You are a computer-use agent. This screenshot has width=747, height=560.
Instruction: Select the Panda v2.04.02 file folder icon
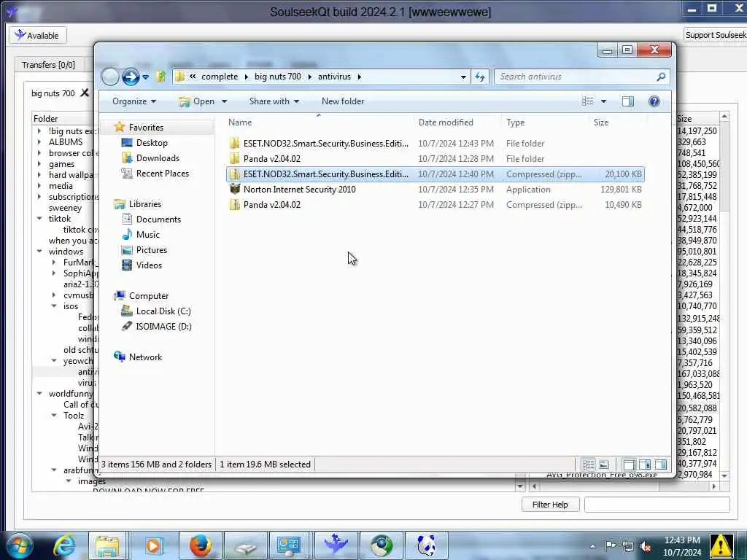pyautogui.click(x=234, y=158)
